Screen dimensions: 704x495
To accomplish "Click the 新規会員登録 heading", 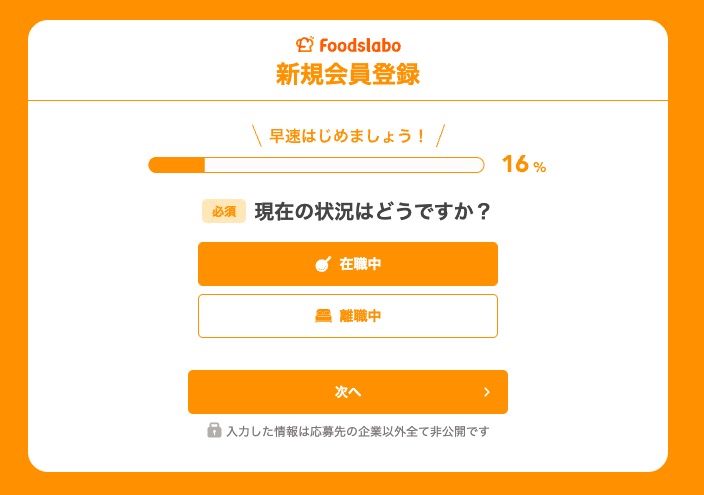I will 348,74.
